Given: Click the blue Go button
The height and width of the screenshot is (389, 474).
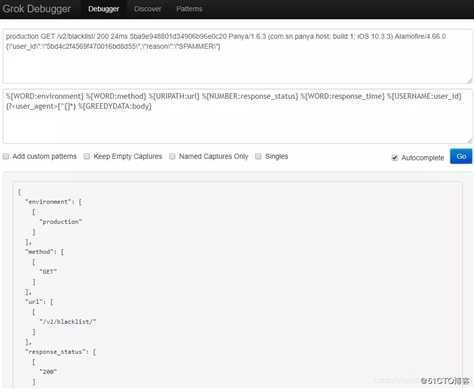Looking at the screenshot, I should click(x=461, y=156).
